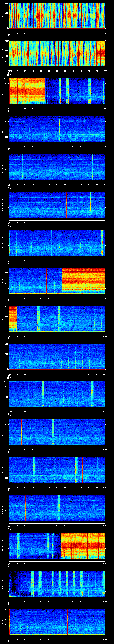This screenshot has width=114, height=644.
Task: Click the spectrogram panel starting at 8:16:00
Action: 57,584
